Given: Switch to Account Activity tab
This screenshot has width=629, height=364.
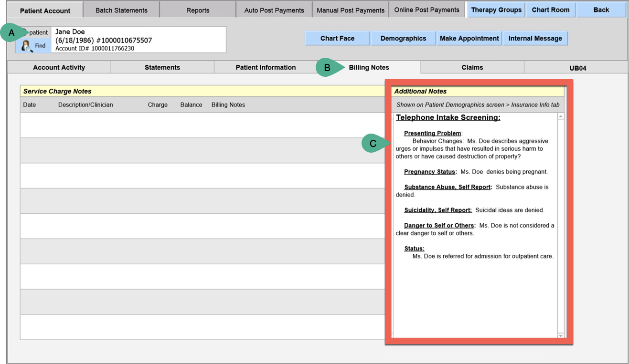Looking at the screenshot, I should pyautogui.click(x=59, y=67).
